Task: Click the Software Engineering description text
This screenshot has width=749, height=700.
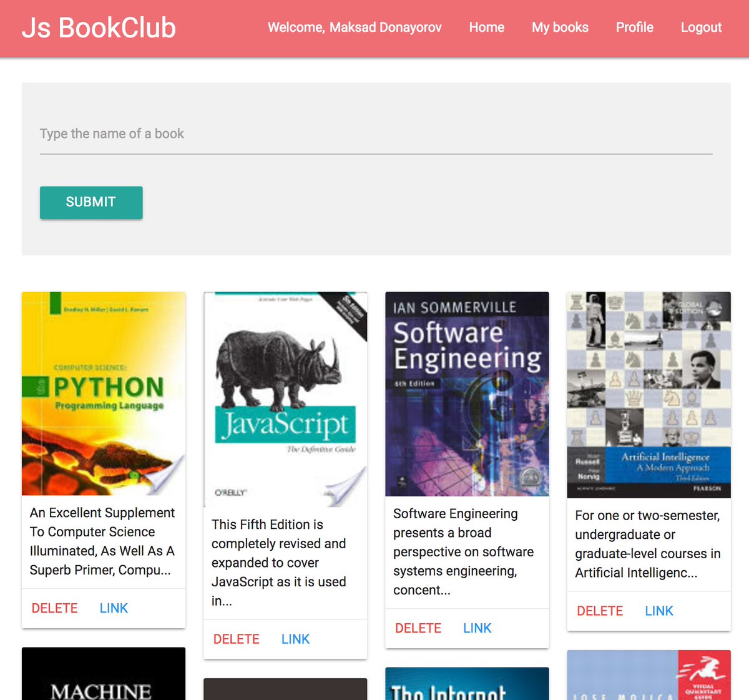Action: pyautogui.click(x=464, y=552)
